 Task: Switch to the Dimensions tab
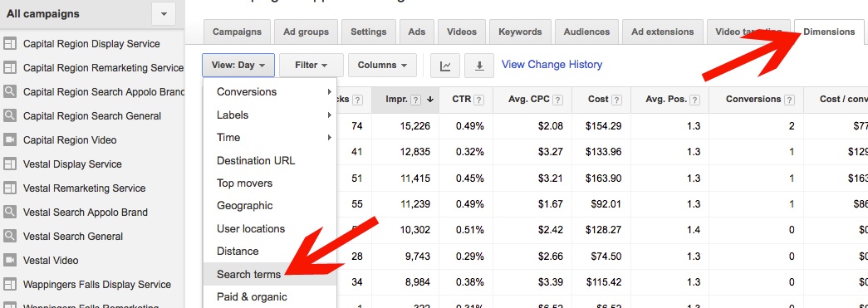point(829,32)
